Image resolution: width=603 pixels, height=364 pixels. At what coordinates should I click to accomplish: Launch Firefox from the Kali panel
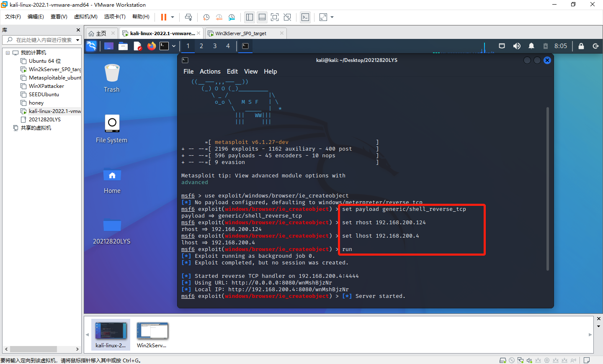tap(152, 46)
